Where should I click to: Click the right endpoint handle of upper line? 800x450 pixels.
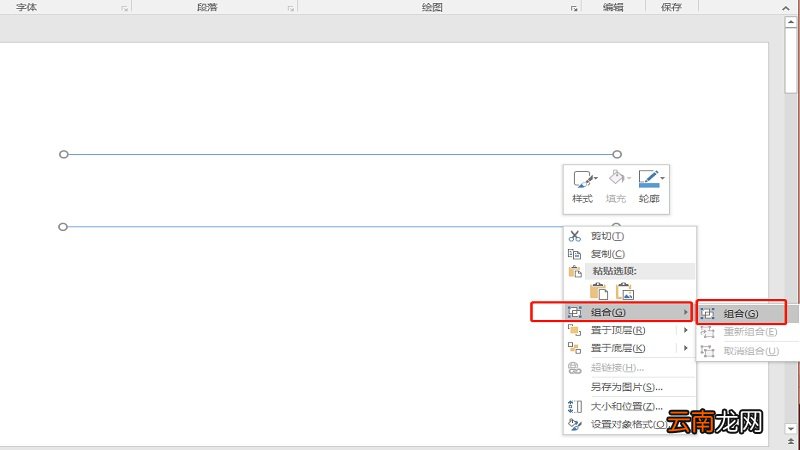(x=617, y=154)
